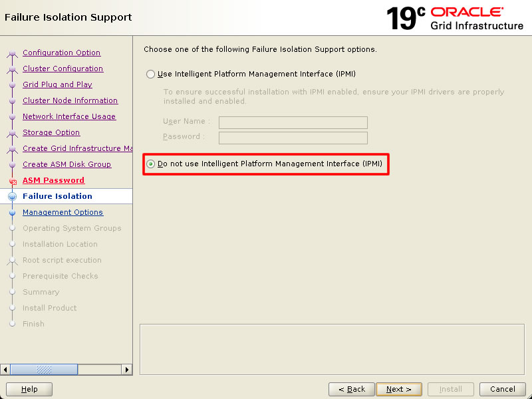
Task: Go to Management Options step
Action: tap(63, 212)
